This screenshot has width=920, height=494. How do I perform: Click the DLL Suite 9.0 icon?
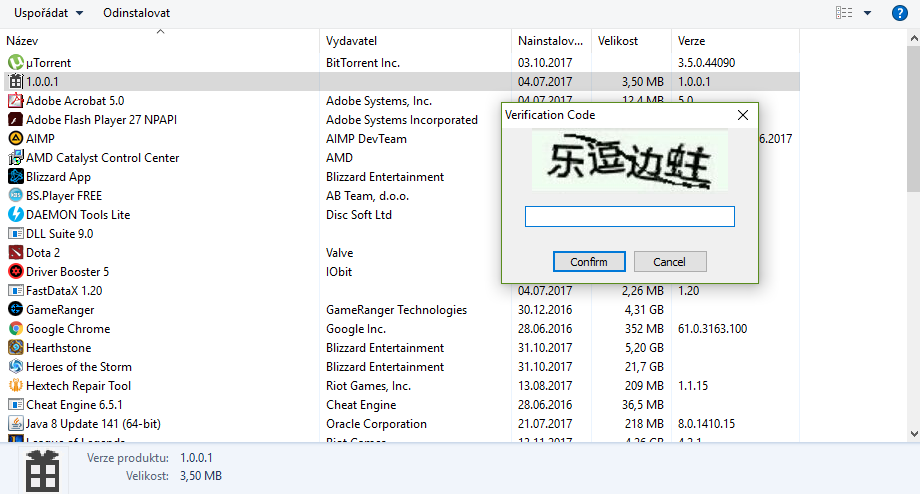tap(16, 234)
